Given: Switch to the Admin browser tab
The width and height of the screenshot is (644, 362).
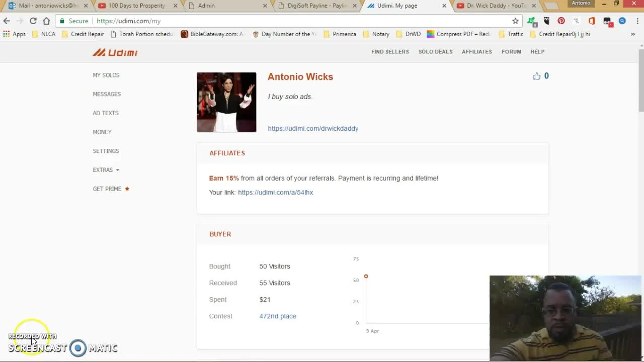Looking at the screenshot, I should 226,6.
